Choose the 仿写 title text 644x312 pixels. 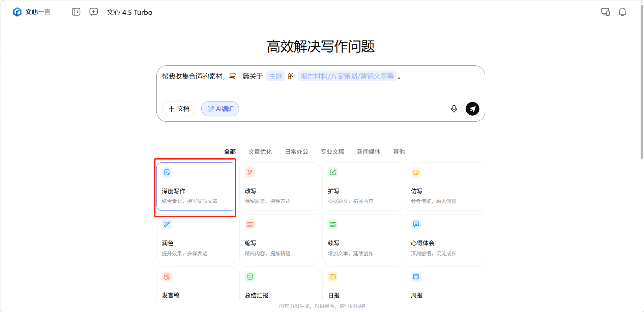tap(417, 191)
